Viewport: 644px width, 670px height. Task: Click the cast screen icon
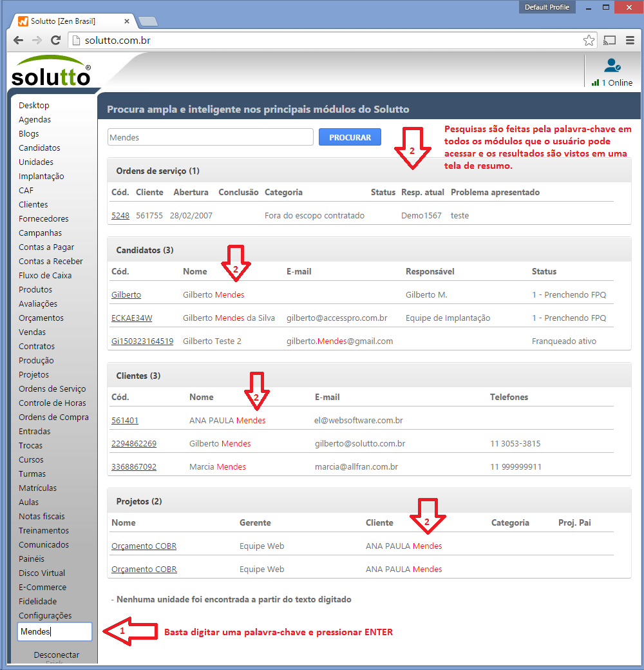pos(609,40)
